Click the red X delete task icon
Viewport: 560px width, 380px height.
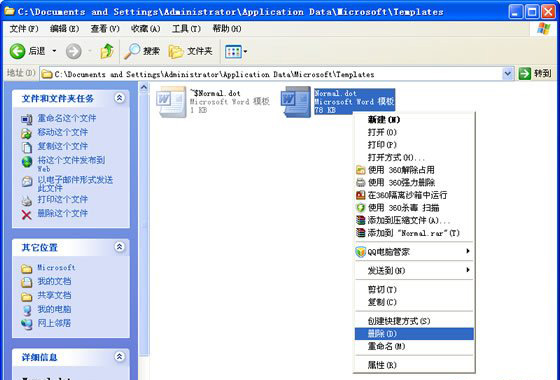point(26,215)
